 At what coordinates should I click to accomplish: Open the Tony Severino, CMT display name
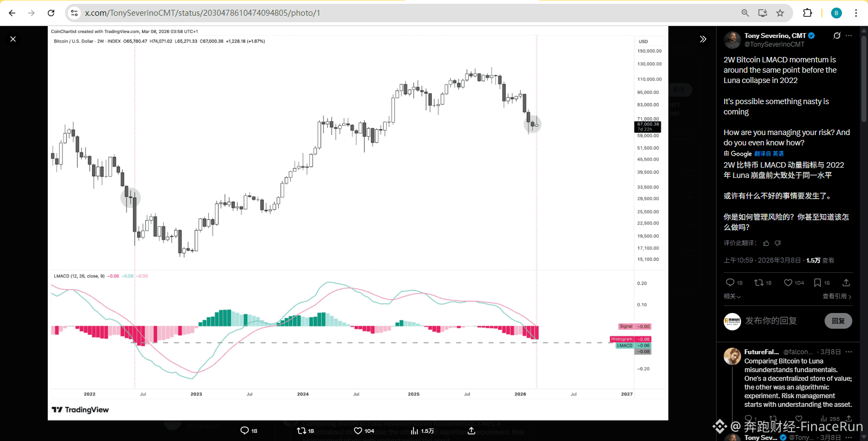(775, 36)
